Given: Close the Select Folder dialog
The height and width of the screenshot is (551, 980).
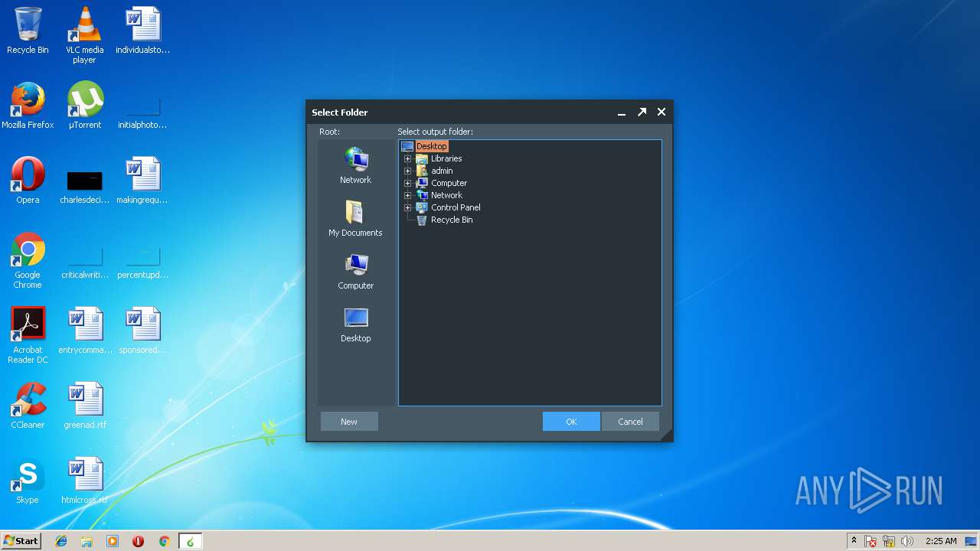Looking at the screenshot, I should click(x=661, y=112).
